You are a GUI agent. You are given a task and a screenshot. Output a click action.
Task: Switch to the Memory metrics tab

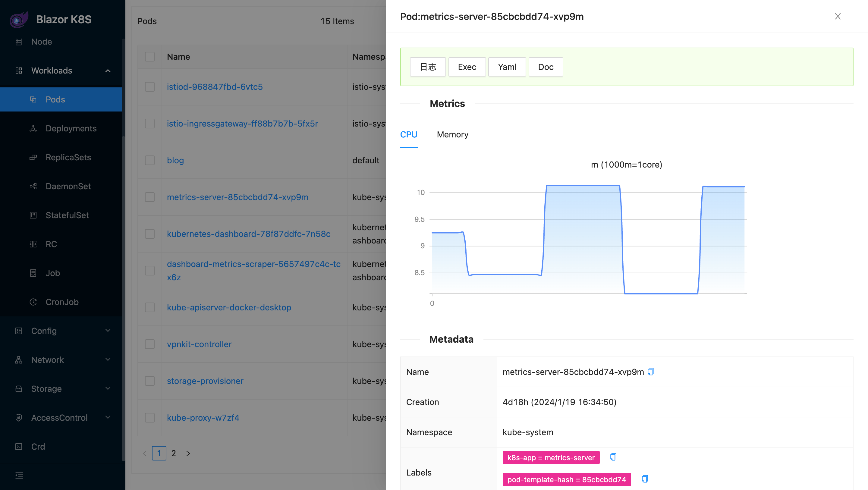click(452, 134)
